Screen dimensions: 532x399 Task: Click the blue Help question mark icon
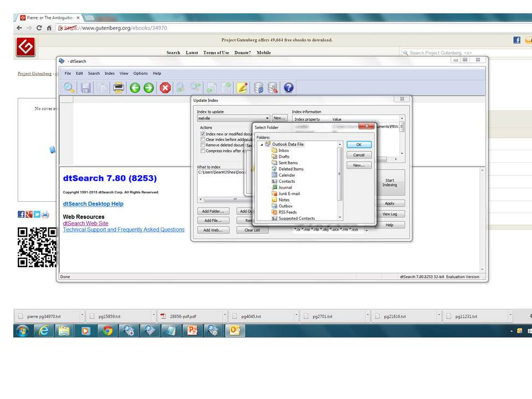click(288, 88)
